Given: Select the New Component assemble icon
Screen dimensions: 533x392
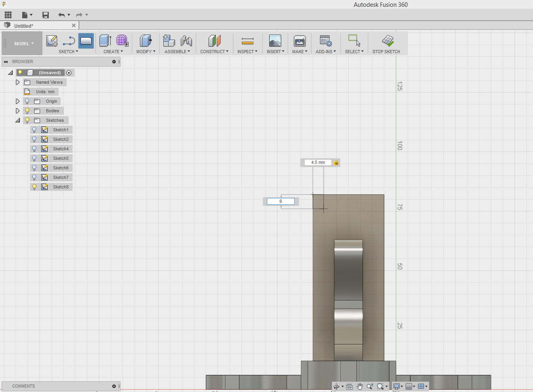Looking at the screenshot, I should click(169, 41).
